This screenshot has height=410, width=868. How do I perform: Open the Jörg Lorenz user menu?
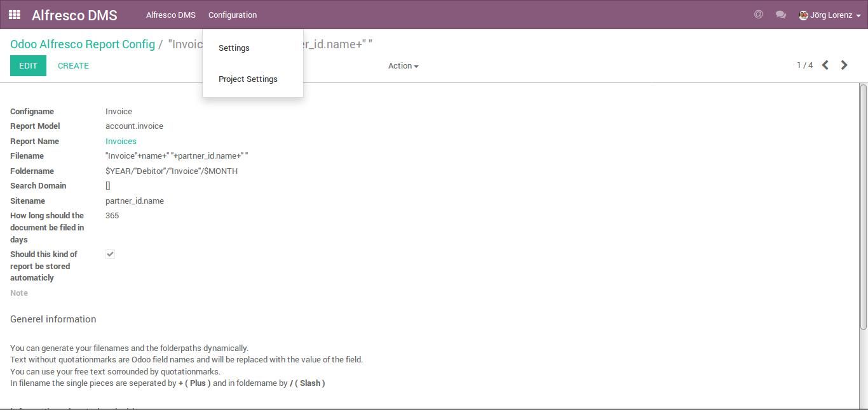point(830,15)
